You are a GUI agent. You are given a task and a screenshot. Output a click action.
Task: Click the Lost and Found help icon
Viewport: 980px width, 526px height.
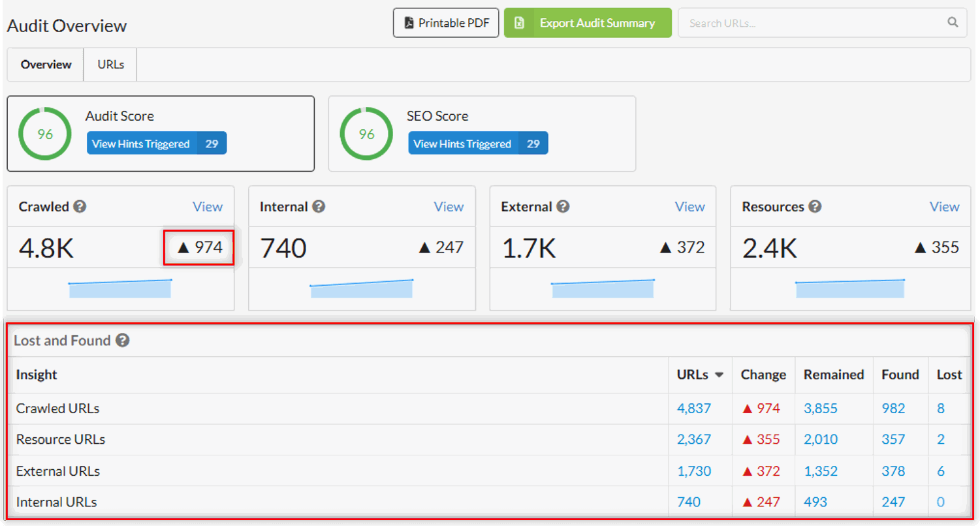coord(122,341)
